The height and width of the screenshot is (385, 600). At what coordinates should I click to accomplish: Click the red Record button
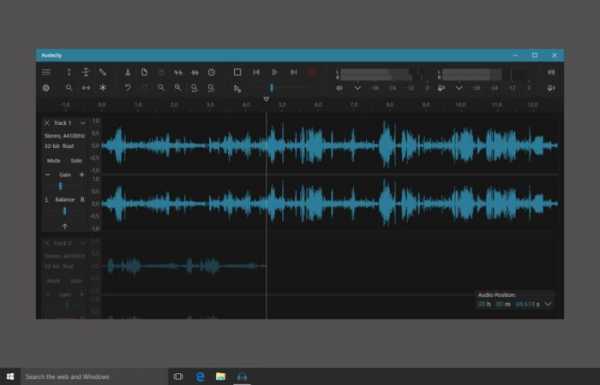point(312,72)
